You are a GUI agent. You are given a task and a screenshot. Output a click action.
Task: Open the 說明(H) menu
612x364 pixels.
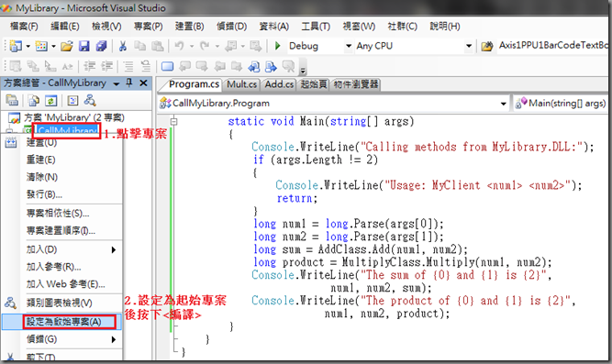[x=445, y=27]
